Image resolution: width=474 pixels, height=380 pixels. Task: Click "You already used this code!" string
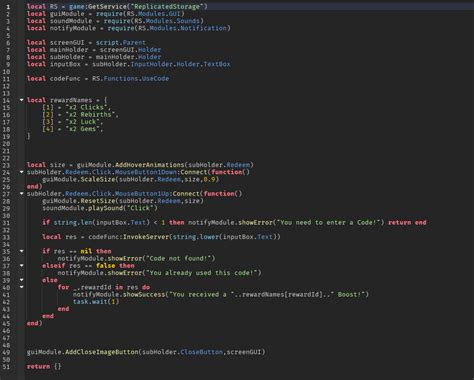coord(202,273)
